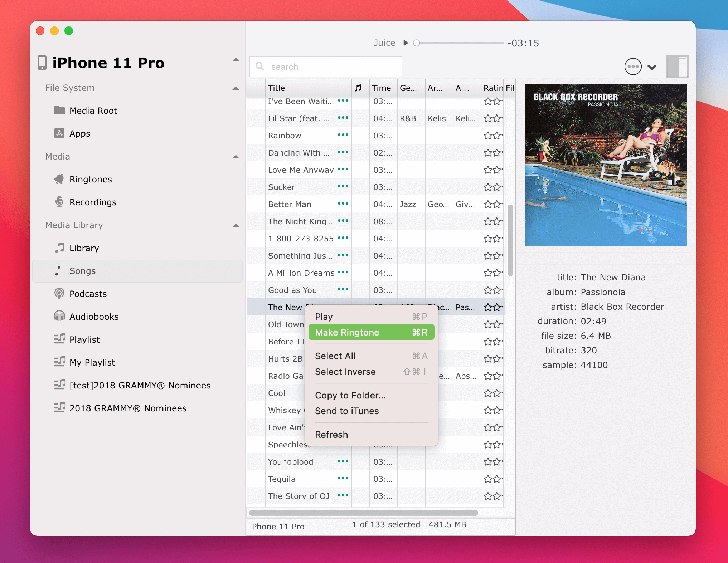Open the dropdown chevron next to actions
728x563 pixels.
[x=652, y=67]
